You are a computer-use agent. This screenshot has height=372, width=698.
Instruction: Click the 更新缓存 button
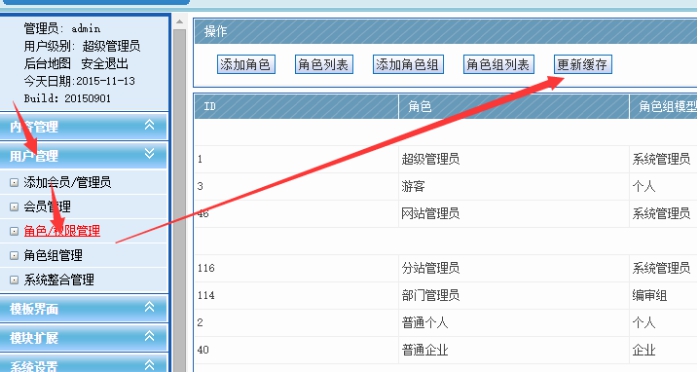pyautogui.click(x=583, y=65)
